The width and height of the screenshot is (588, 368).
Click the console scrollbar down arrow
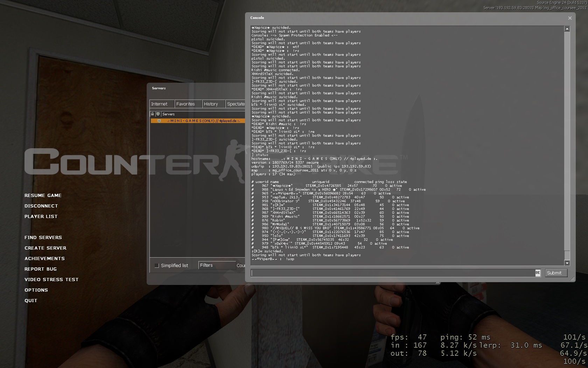click(567, 263)
